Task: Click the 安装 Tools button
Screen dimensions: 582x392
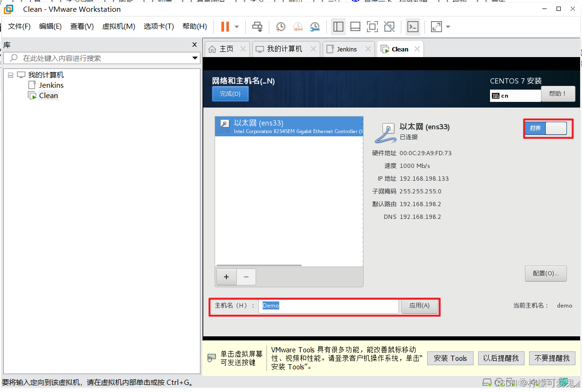Action: 450,359
